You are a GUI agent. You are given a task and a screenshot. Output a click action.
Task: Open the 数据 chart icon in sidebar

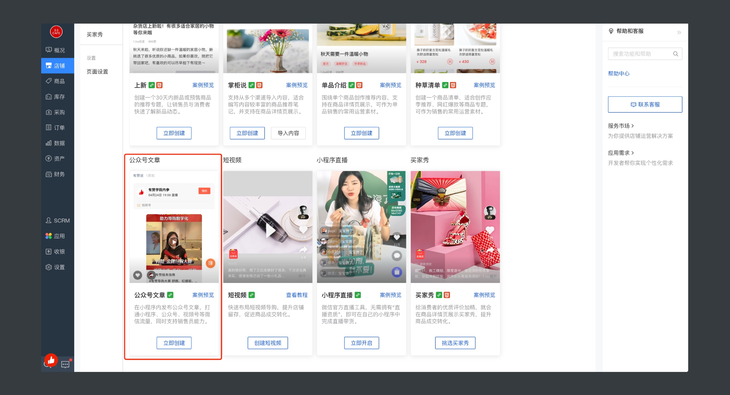coord(48,143)
